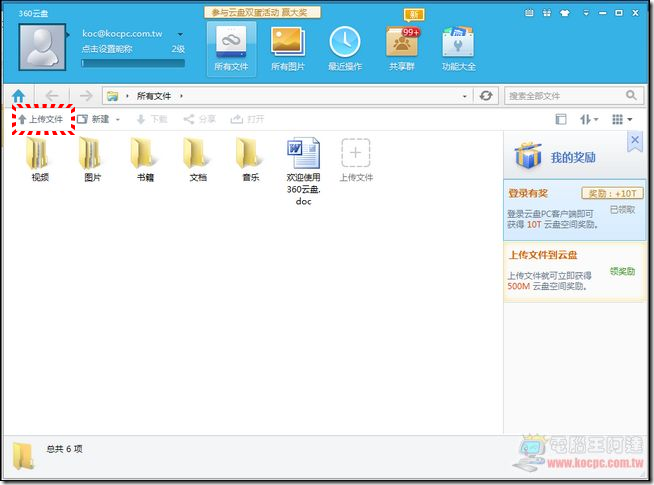Click the user avatar picture

click(x=42, y=47)
